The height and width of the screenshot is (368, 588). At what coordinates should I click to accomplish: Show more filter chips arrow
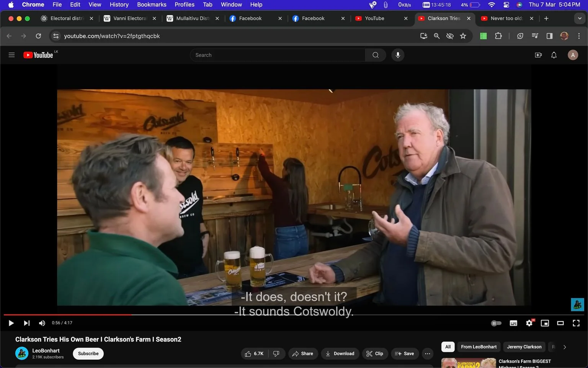[564, 347]
